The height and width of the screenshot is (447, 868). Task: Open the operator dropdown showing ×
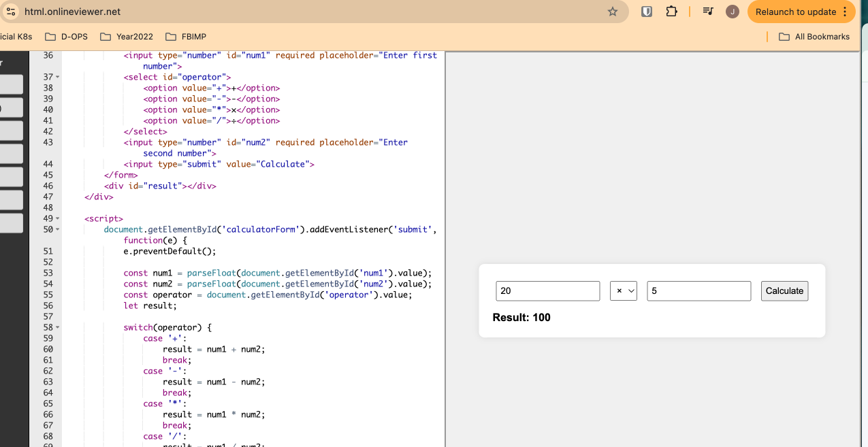(x=623, y=291)
